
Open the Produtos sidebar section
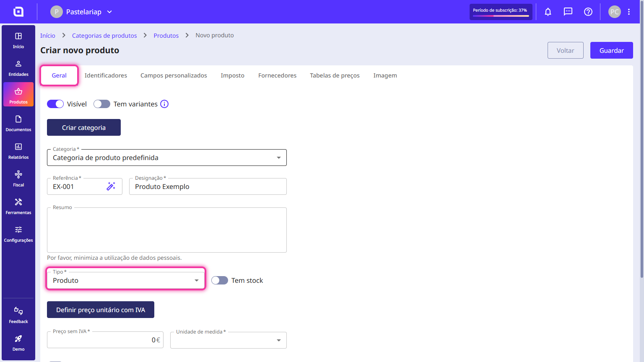tap(18, 95)
